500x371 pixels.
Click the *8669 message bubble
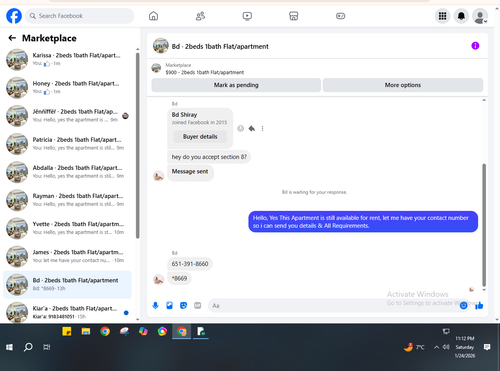click(x=179, y=278)
